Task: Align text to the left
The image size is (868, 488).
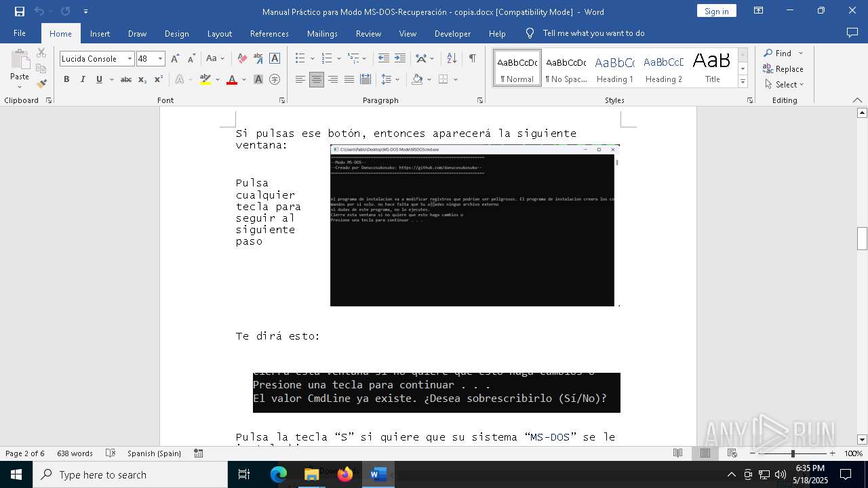Action: [x=300, y=79]
